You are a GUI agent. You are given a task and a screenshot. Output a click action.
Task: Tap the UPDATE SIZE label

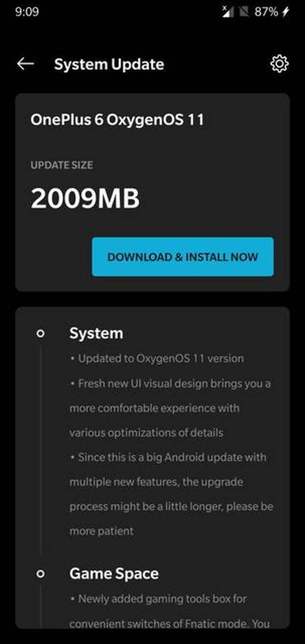(61, 165)
